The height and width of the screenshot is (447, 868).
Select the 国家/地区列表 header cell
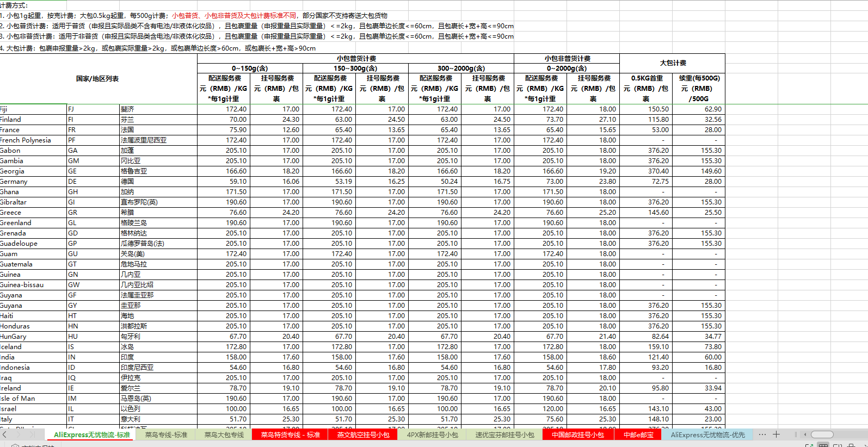(98, 79)
